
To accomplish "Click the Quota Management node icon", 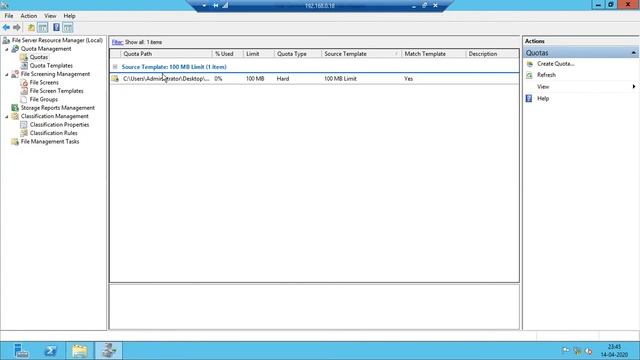I will click(15, 49).
